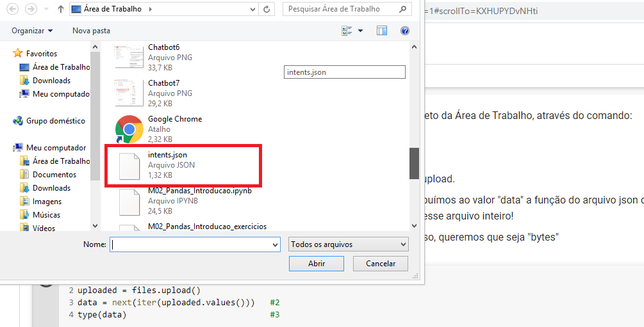Toggle the preview pane icon
Viewport: 644px width, 327px height.
point(382,31)
